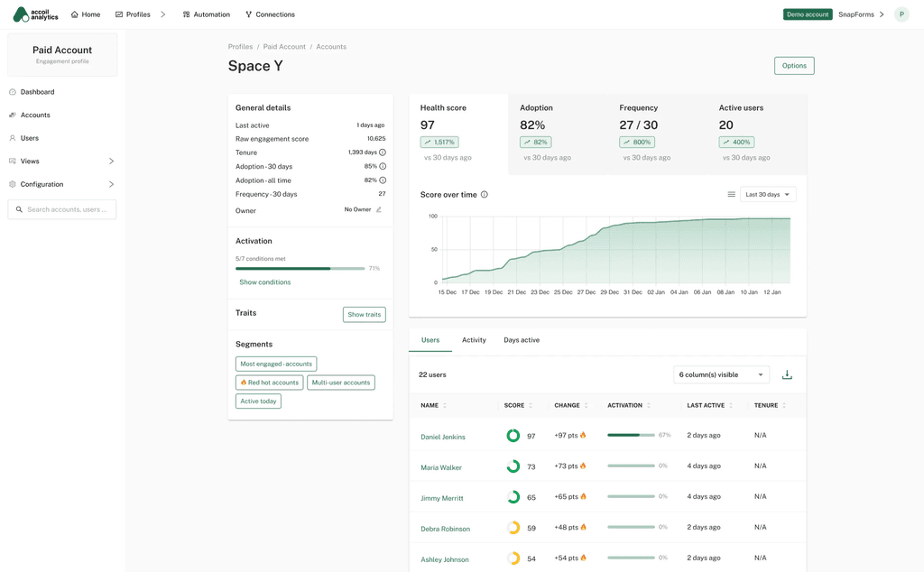Open the Last 30 days dropdown
Image resolution: width=924 pixels, height=572 pixels.
coord(768,194)
